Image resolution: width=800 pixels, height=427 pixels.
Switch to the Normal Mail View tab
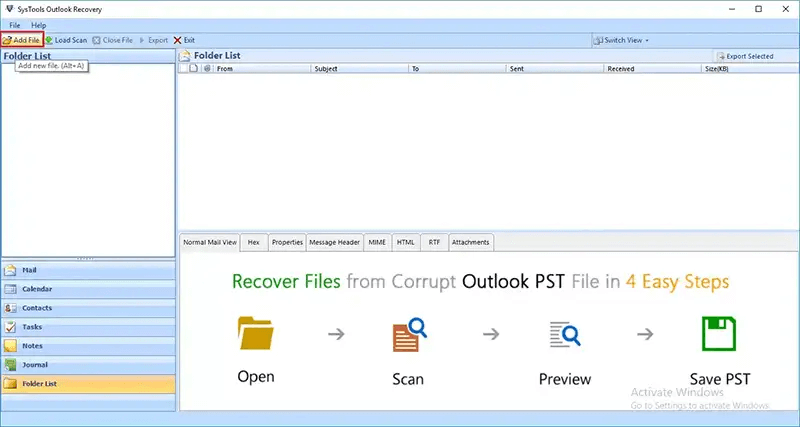(x=210, y=242)
